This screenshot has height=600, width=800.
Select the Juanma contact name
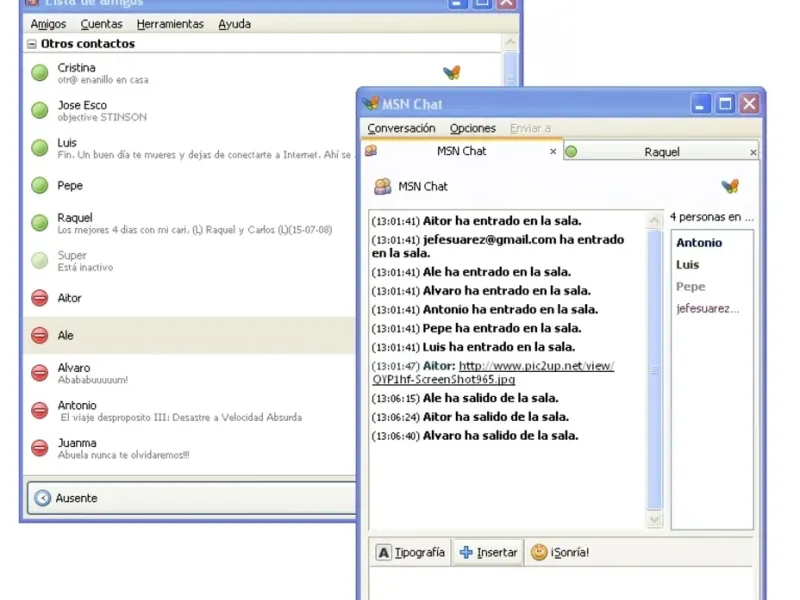point(77,443)
